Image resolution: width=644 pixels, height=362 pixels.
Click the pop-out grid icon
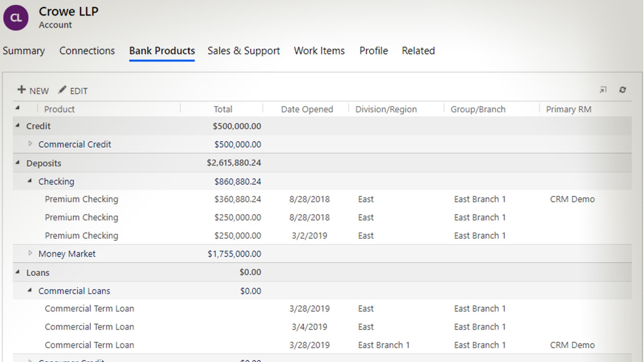point(603,90)
